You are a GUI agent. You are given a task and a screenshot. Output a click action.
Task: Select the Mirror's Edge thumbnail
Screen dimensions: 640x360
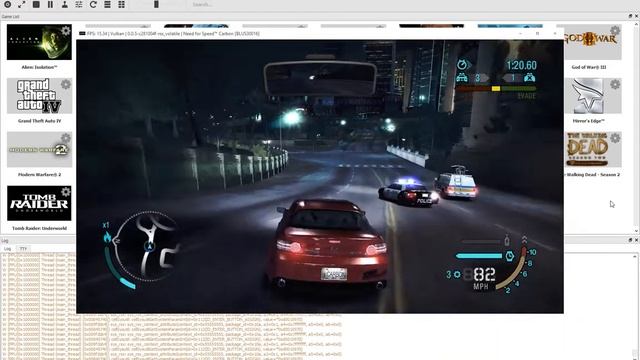(x=593, y=96)
